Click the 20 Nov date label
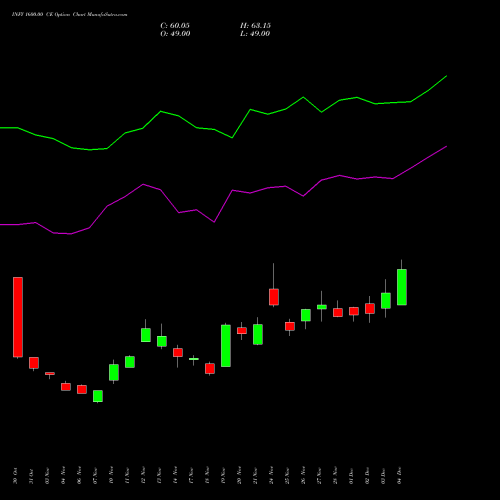The height and width of the screenshot is (500, 500). (239, 476)
